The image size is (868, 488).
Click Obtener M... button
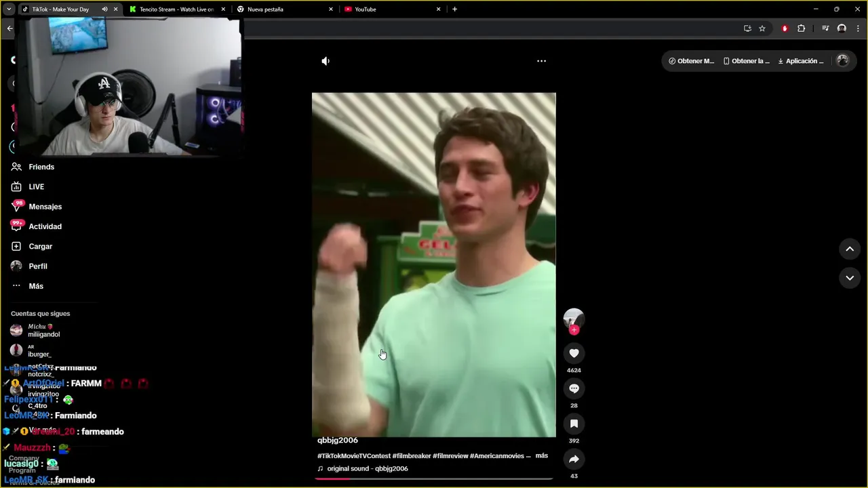click(692, 61)
